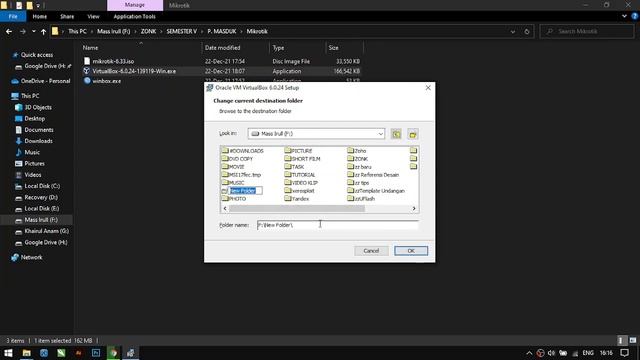Click into the Folder name input field

[x=338, y=225]
